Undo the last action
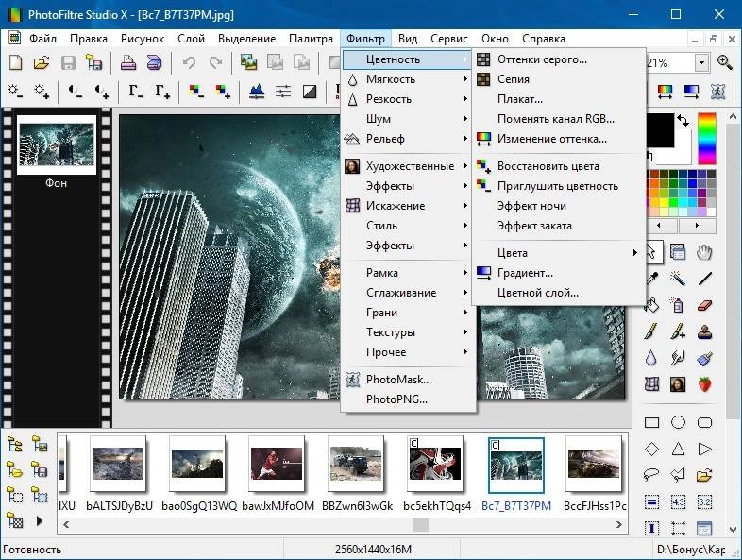The image size is (742, 560). point(190,62)
